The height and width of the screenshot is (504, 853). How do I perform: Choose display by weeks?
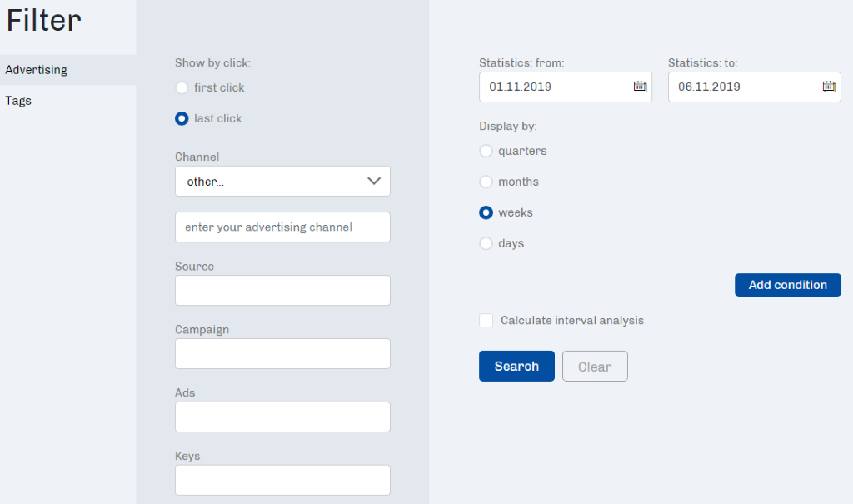click(x=486, y=212)
